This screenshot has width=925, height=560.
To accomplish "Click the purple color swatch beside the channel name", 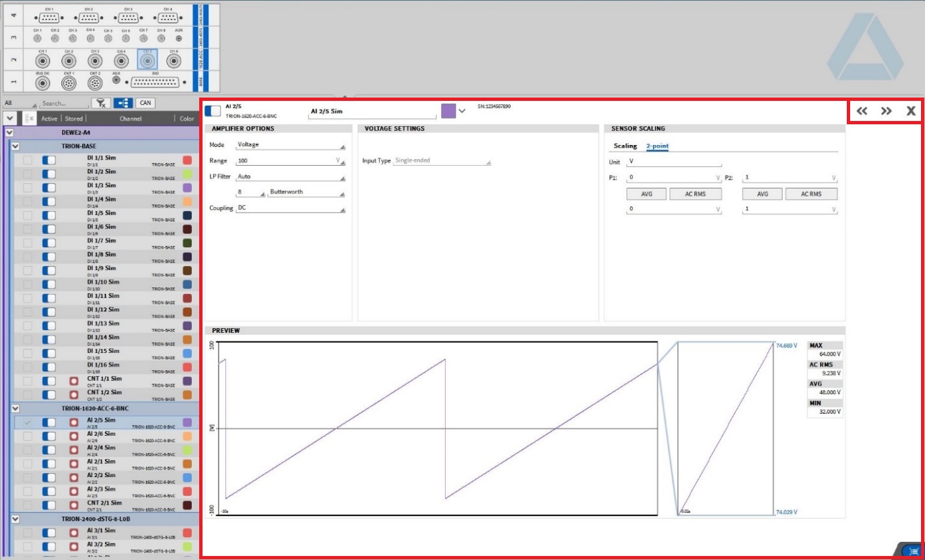I will (448, 111).
